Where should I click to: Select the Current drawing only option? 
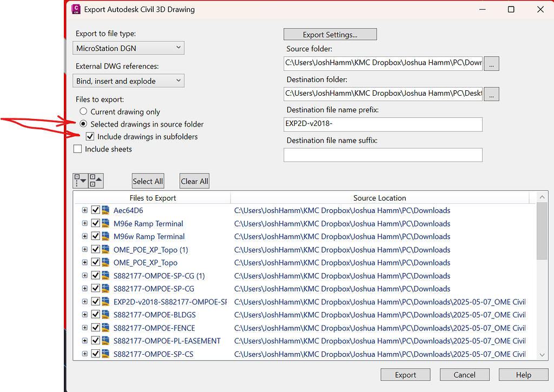(83, 111)
